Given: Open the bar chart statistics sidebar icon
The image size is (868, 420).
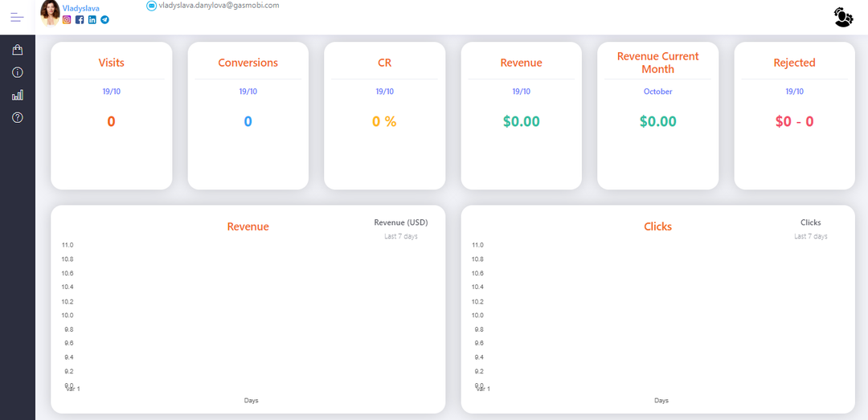Looking at the screenshot, I should click(17, 95).
